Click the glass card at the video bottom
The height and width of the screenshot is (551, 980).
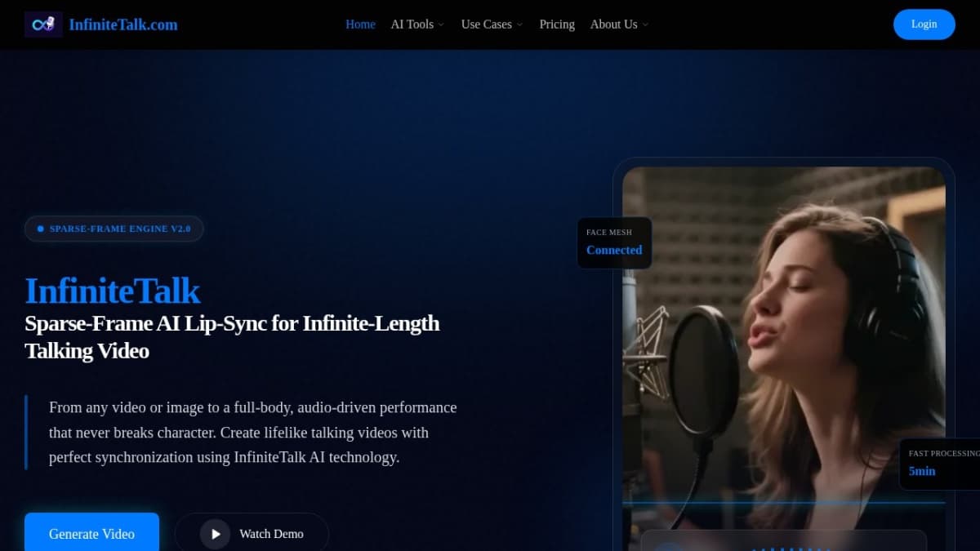(784, 543)
